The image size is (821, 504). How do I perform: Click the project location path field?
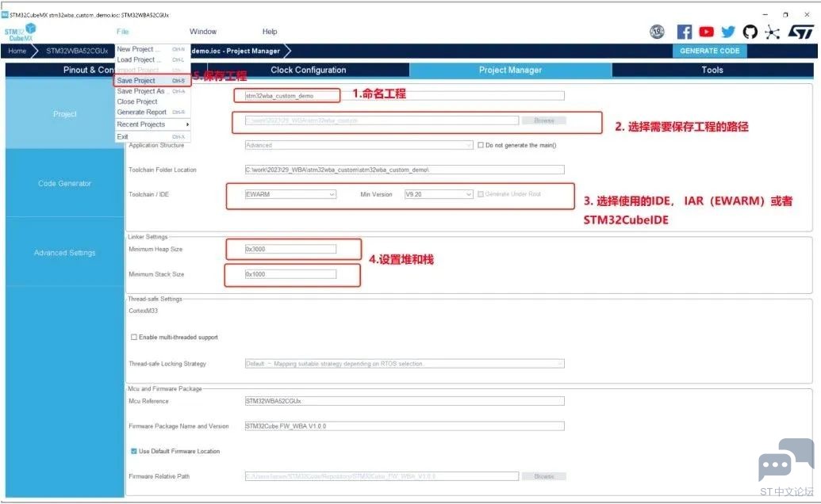click(x=382, y=120)
